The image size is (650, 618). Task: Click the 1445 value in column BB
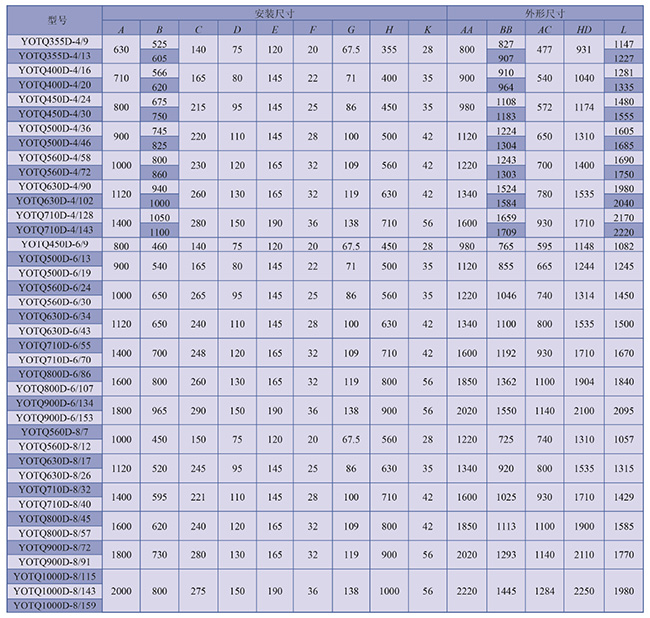[x=506, y=591]
